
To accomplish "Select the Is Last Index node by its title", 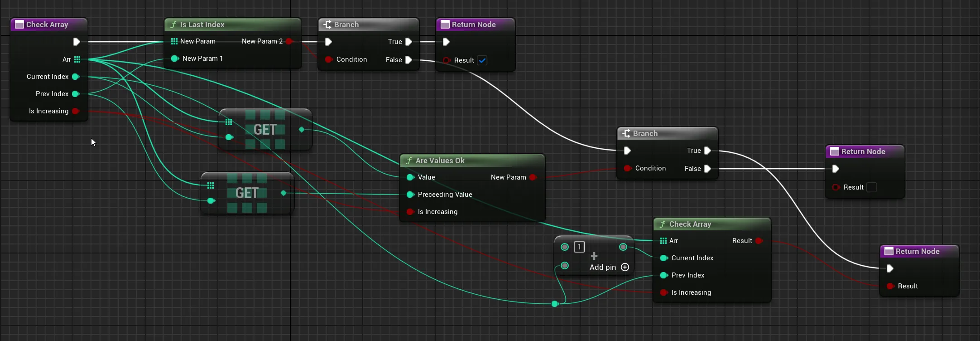I will [202, 24].
